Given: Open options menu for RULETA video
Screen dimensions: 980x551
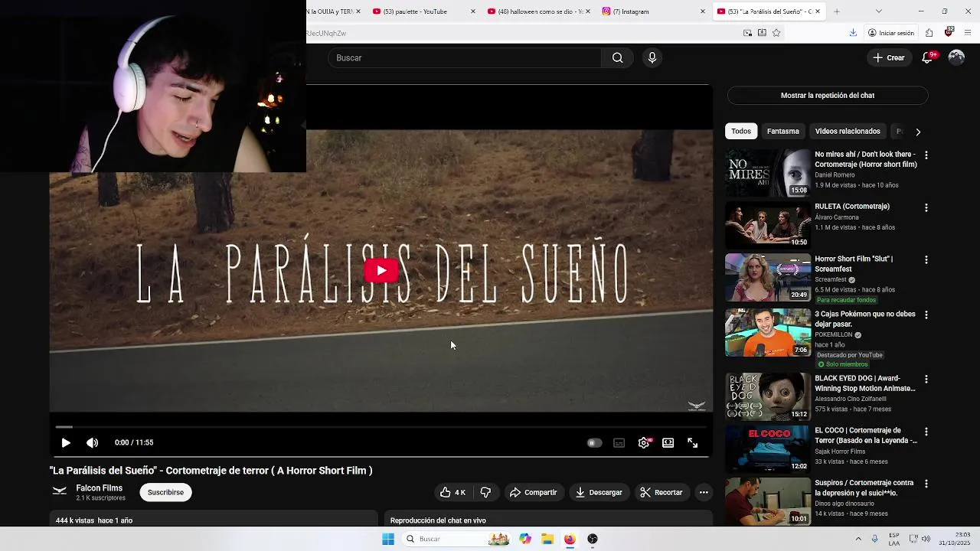Looking at the screenshot, I should click(x=926, y=207).
